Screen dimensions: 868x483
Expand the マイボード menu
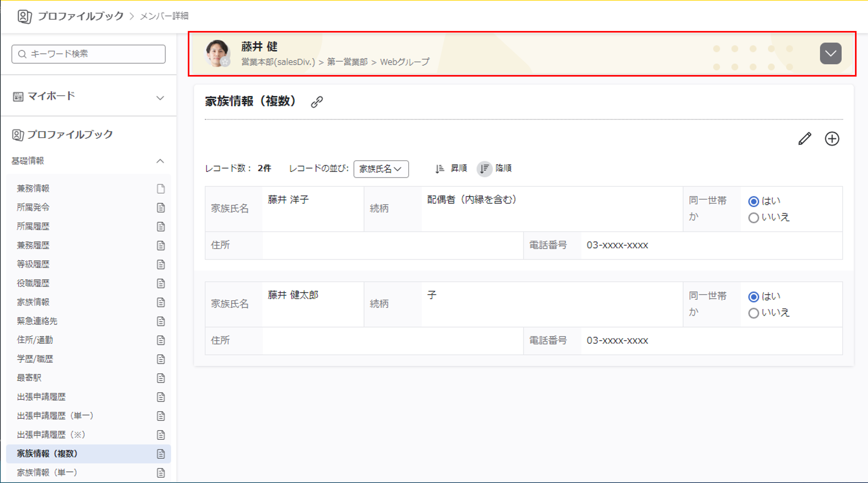coord(160,98)
